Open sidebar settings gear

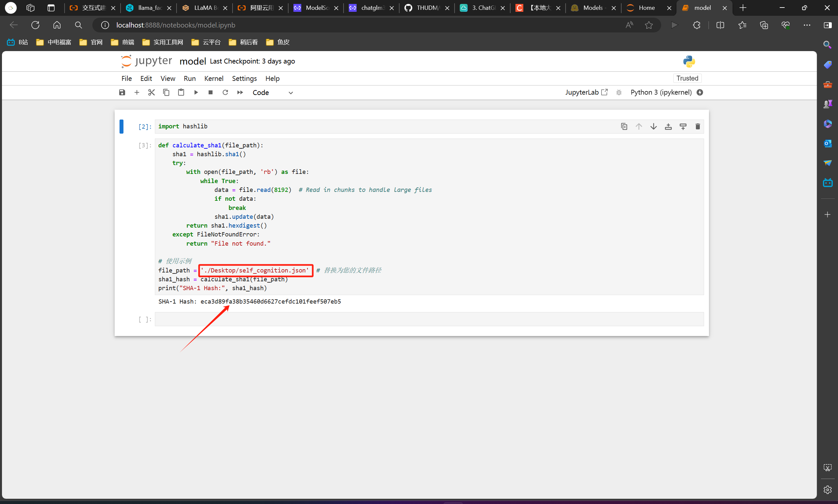(828, 489)
